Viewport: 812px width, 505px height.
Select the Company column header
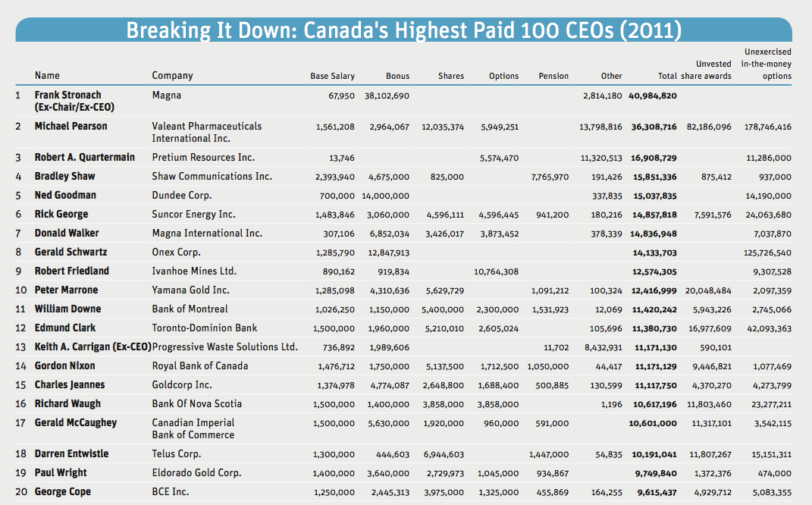point(172,76)
